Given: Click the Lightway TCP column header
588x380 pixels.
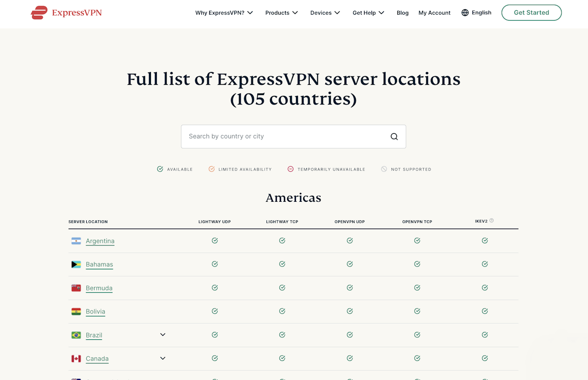Looking at the screenshot, I should (x=282, y=222).
